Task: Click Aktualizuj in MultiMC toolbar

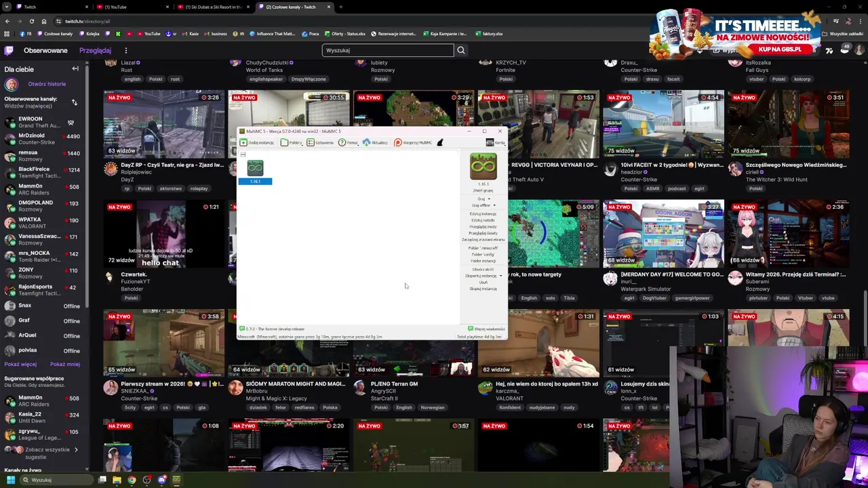Action: coord(375,142)
